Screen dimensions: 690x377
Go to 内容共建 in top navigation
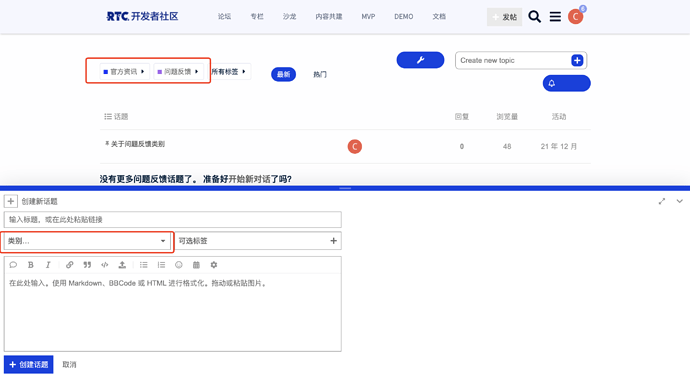pyautogui.click(x=329, y=17)
